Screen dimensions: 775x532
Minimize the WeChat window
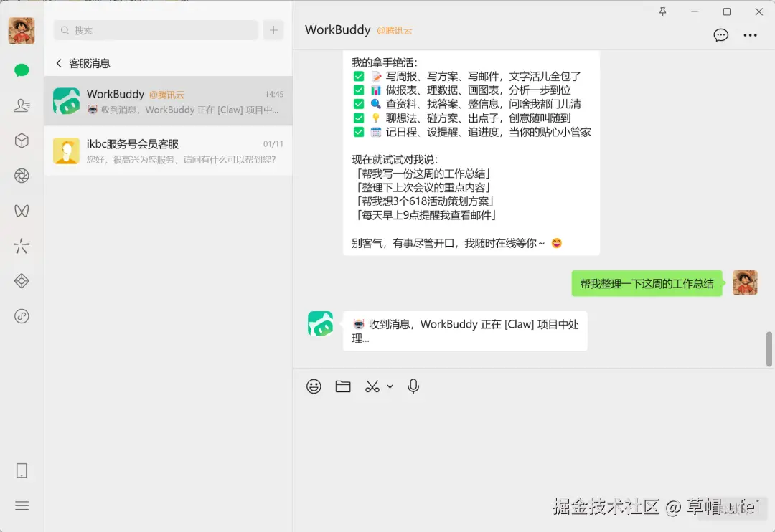point(695,11)
